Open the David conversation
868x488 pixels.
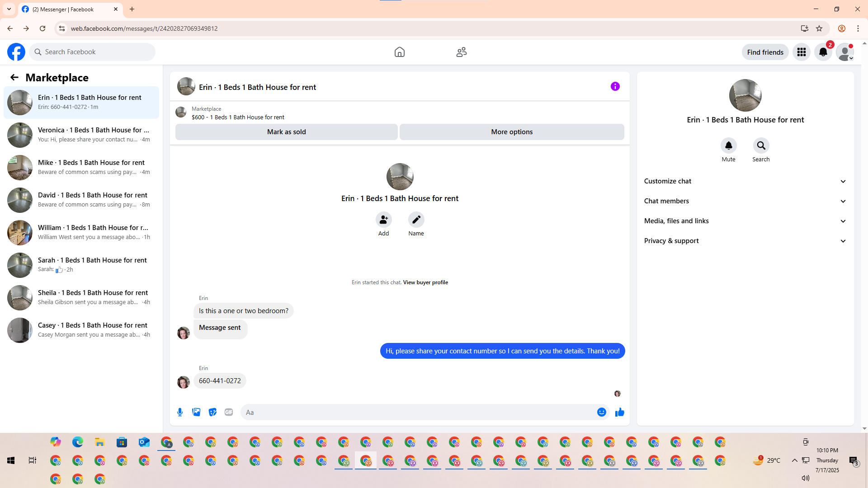pos(81,200)
